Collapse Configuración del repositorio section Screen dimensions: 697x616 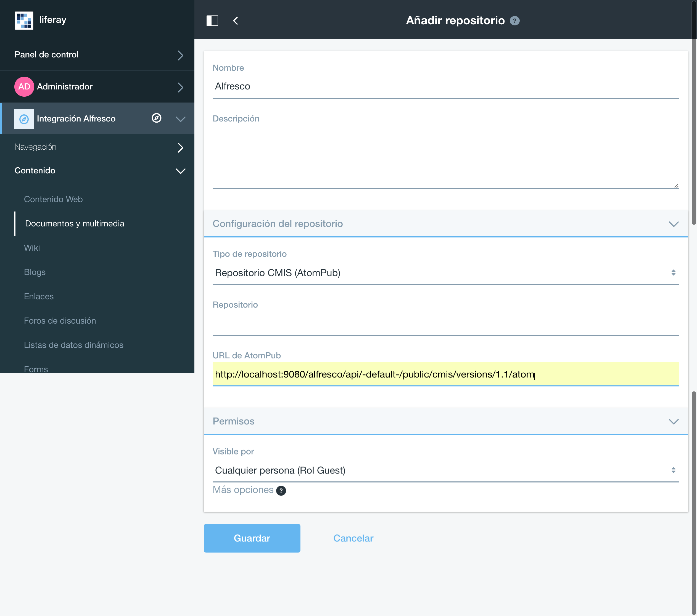674,224
